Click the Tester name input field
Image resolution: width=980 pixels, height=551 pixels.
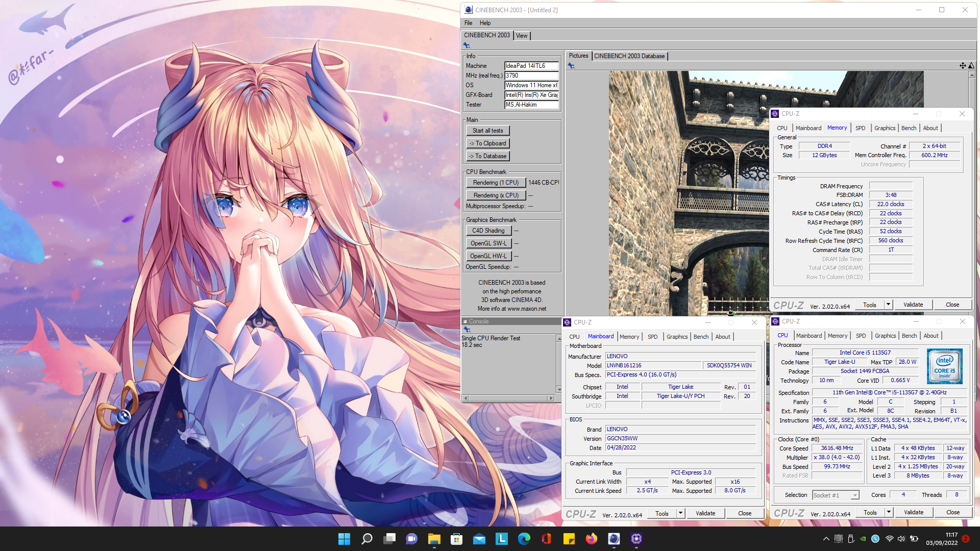click(531, 105)
